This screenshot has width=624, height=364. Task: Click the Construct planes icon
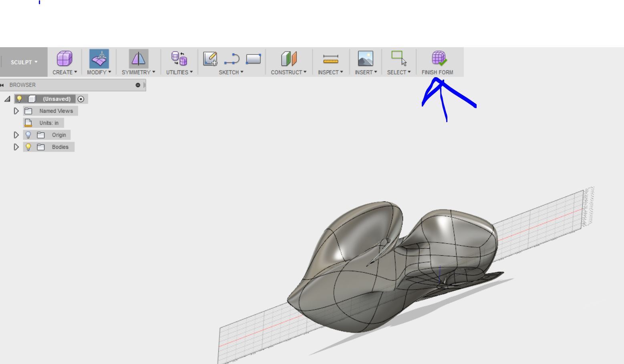click(x=289, y=58)
